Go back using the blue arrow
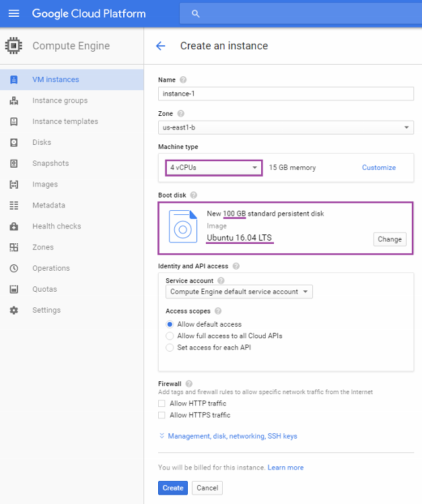The height and width of the screenshot is (504, 422). (x=161, y=46)
